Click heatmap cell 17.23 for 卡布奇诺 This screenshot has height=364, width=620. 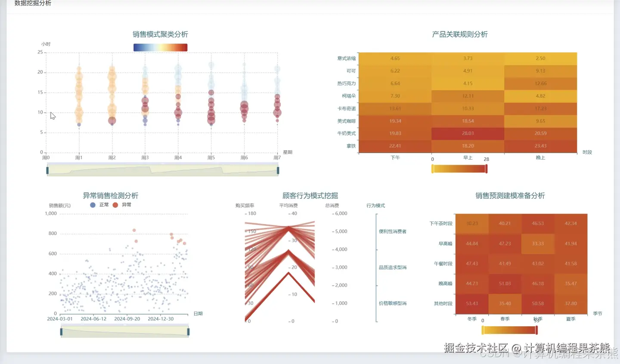click(x=541, y=108)
